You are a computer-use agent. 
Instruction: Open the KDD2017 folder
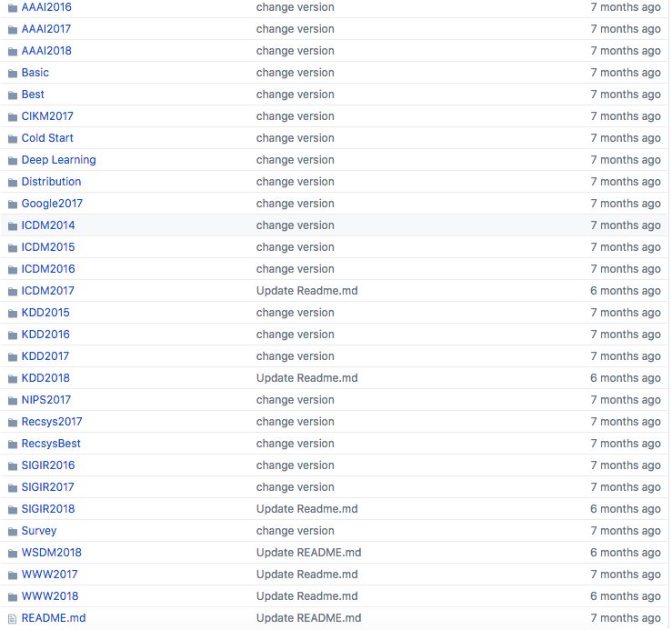click(x=45, y=356)
